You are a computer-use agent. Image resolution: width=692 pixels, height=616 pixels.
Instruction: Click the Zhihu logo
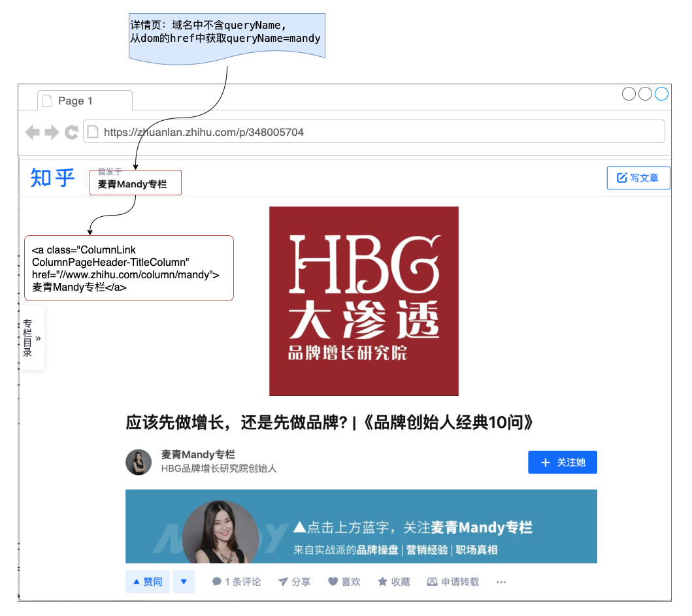52,177
